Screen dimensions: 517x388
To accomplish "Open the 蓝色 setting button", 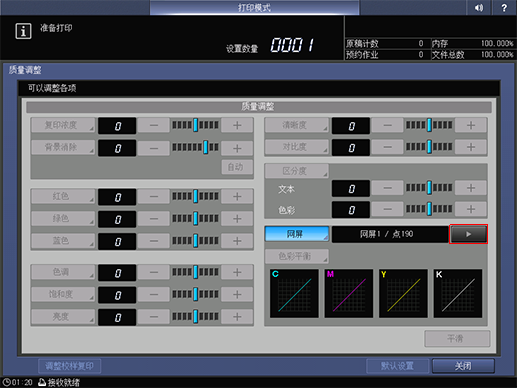I will (x=63, y=241).
